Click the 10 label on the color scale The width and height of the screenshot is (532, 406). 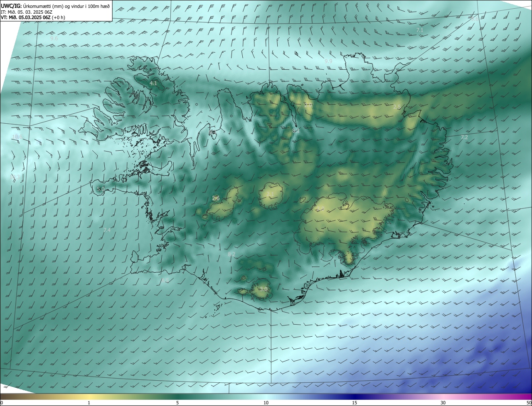[266, 403]
